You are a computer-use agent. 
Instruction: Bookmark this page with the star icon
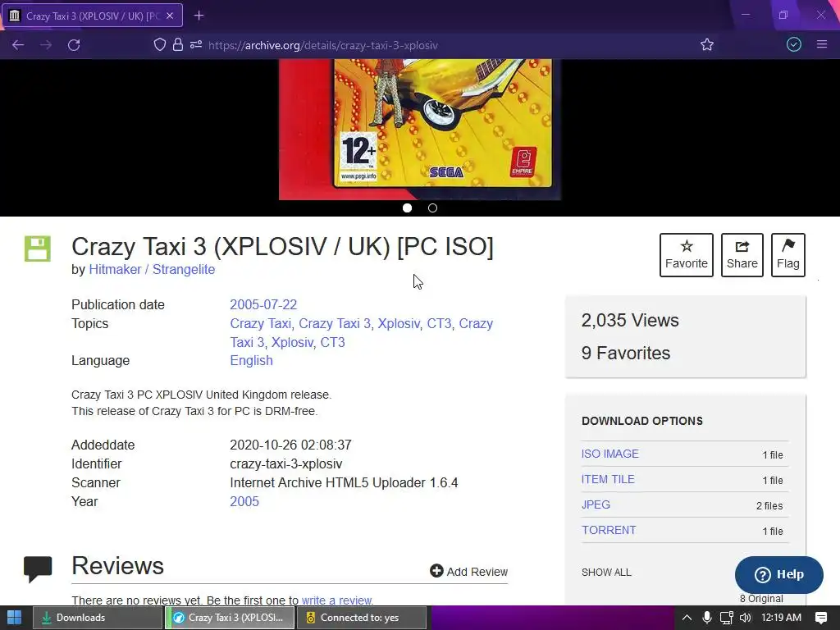click(x=707, y=44)
